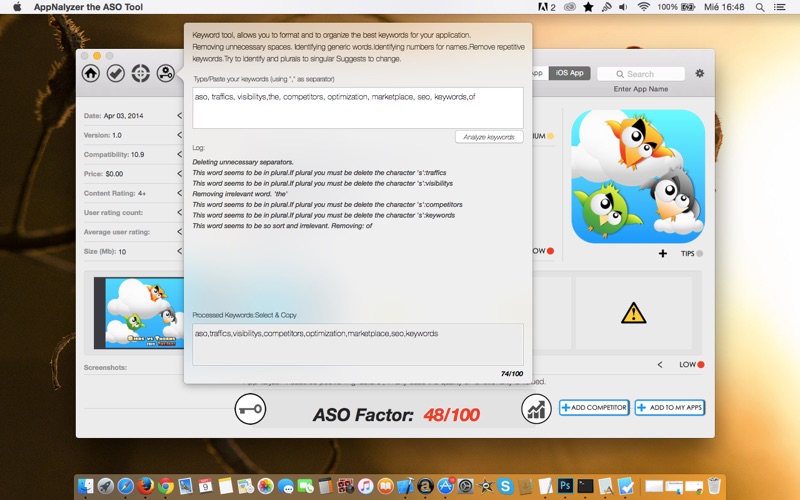
Task: Click the 74/100 character counter
Action: pos(512,373)
